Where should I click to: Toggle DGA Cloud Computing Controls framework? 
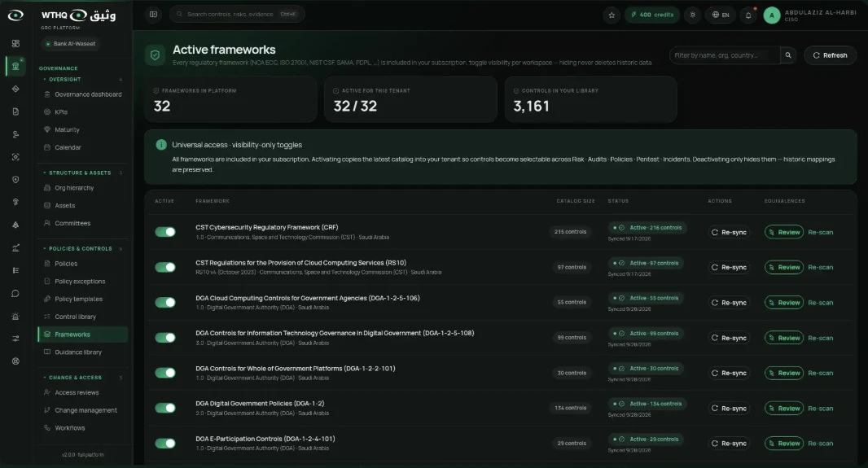165,302
